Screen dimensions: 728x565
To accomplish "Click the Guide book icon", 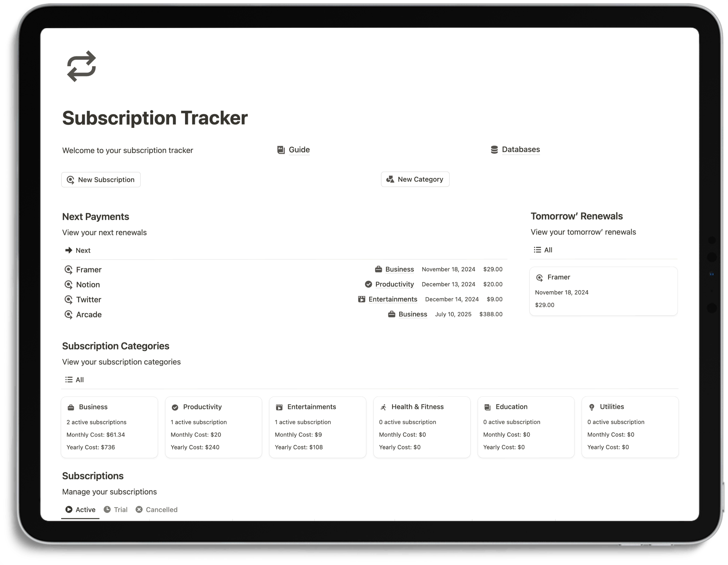I will pyautogui.click(x=281, y=149).
